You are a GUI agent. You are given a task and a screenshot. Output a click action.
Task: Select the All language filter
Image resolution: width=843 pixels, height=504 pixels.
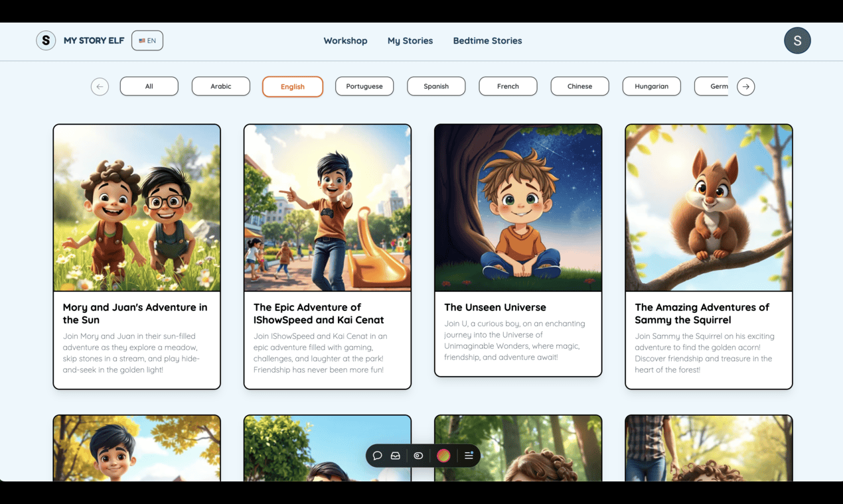pos(149,86)
